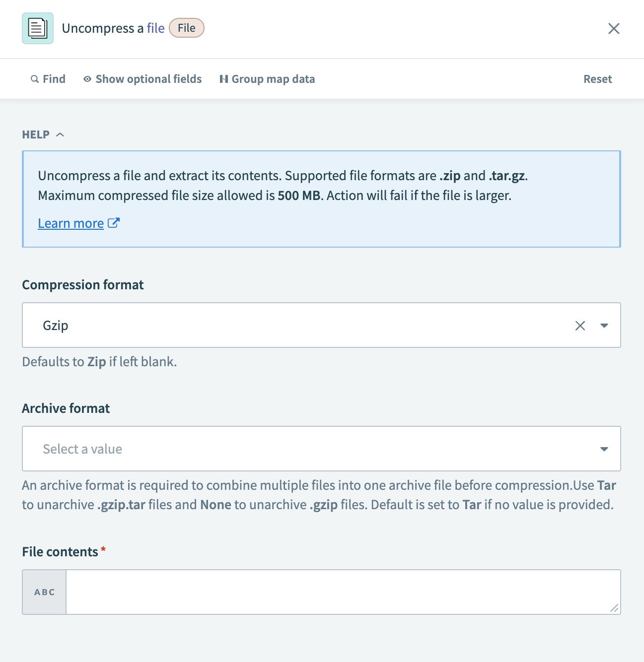Click the HELP section label

tap(36, 134)
